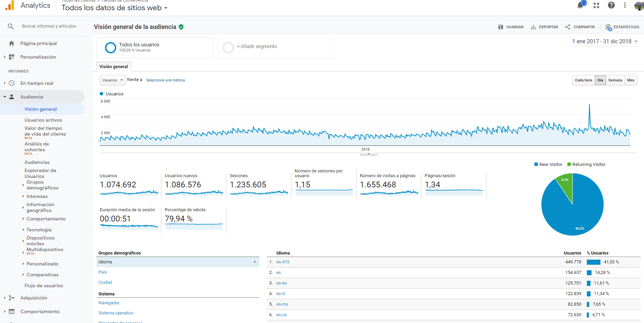Click the Exportar download icon

[533, 27]
